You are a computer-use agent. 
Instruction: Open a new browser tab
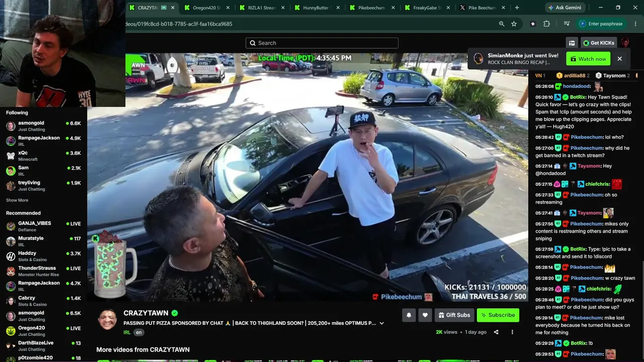[x=517, y=8]
